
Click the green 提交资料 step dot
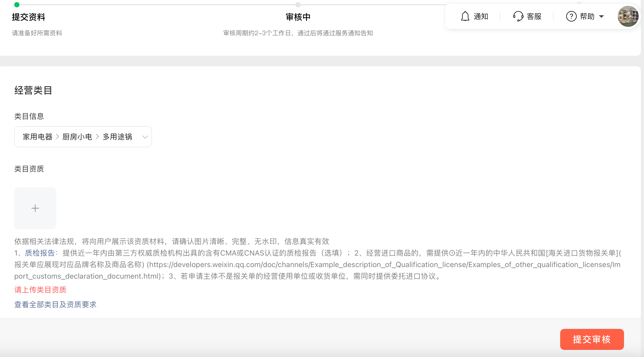[x=17, y=5]
